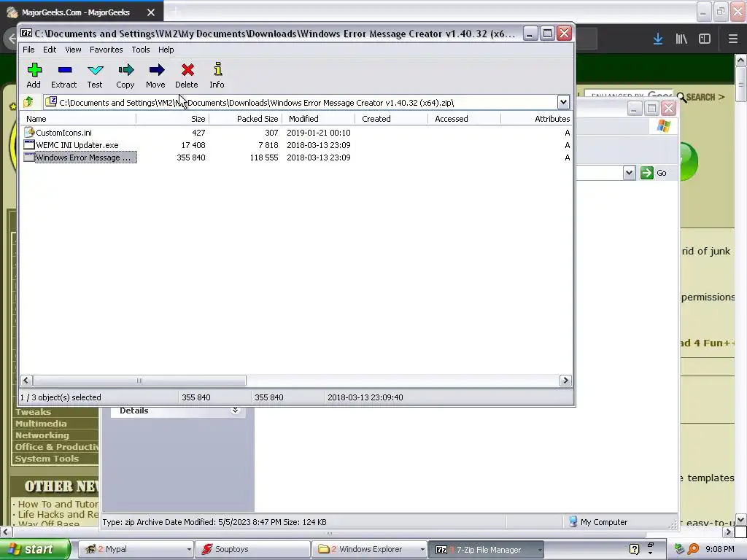Close the MajorGeeks browser tab
This screenshot has height=560, width=747.
pos(151,12)
